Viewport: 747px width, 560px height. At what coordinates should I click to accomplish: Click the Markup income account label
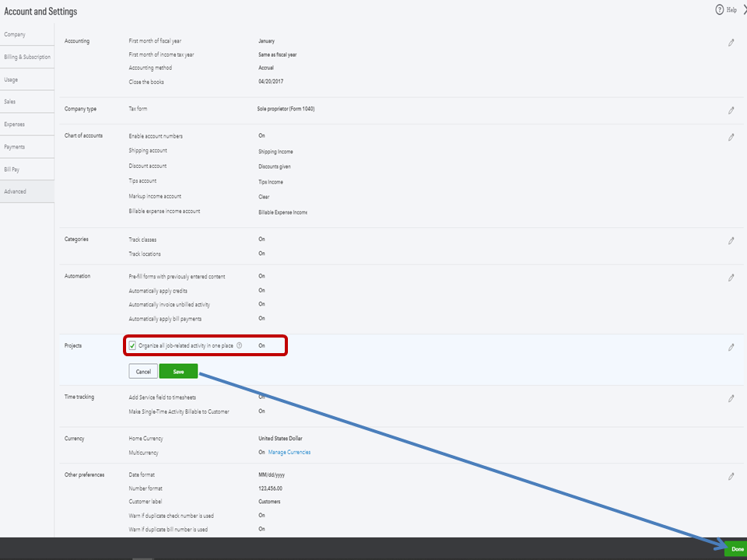tap(155, 196)
